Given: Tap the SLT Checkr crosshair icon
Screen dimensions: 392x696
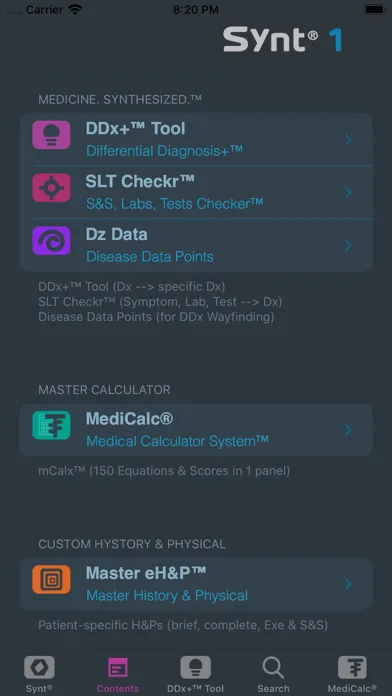Looking at the screenshot, I should coord(51,187).
